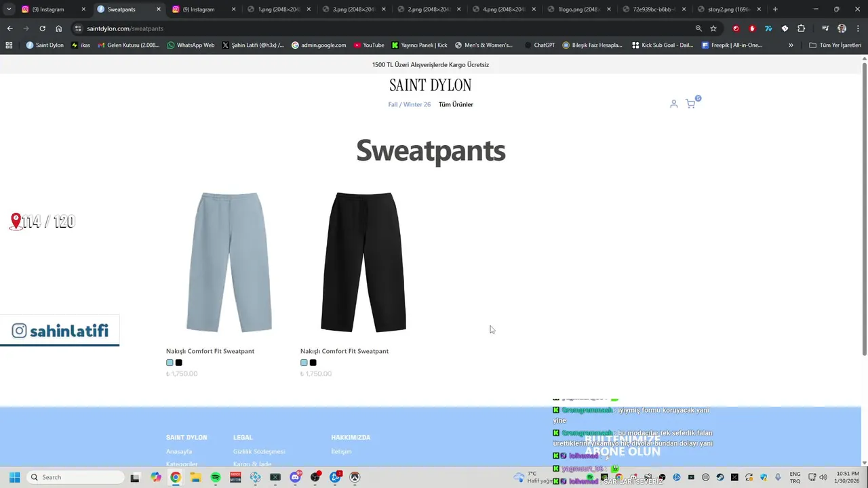Open Tüm Yer İşaretleri folder
Viewport: 868px width, 488px height.
(835, 45)
